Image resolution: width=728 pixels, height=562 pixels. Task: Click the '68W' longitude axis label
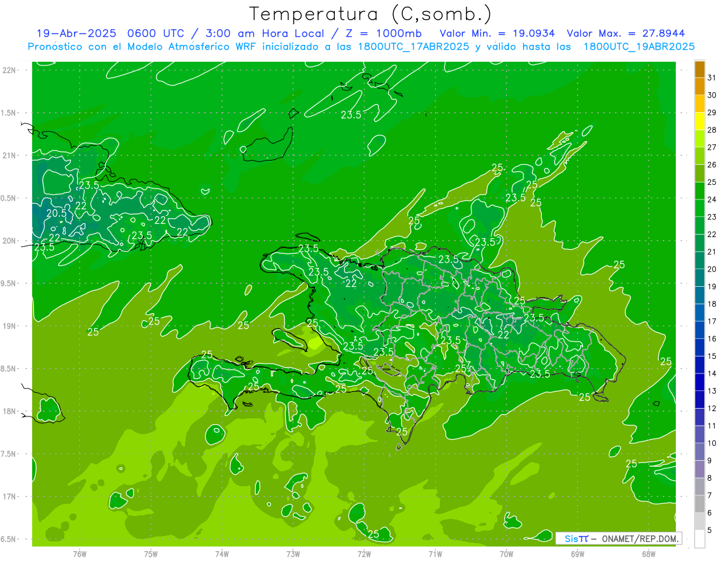(x=649, y=554)
